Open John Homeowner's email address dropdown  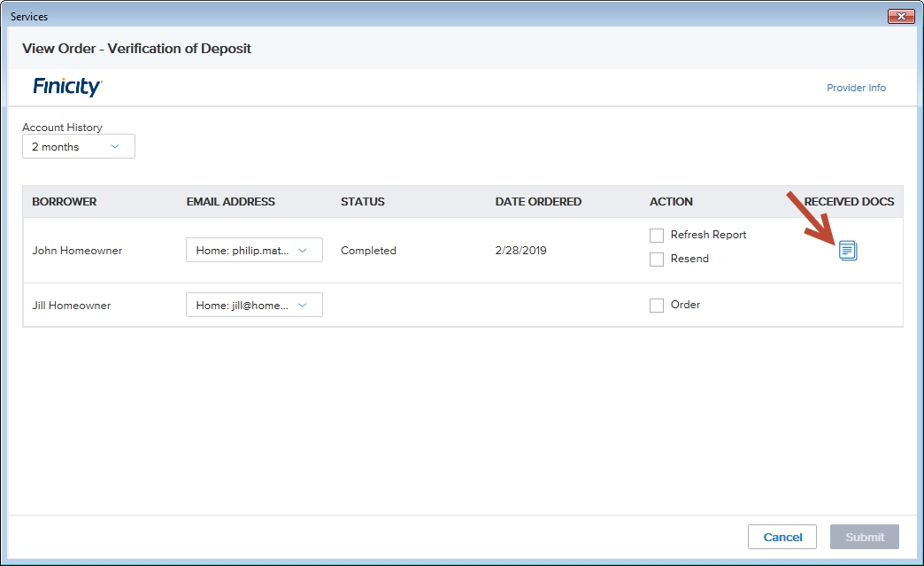254,251
